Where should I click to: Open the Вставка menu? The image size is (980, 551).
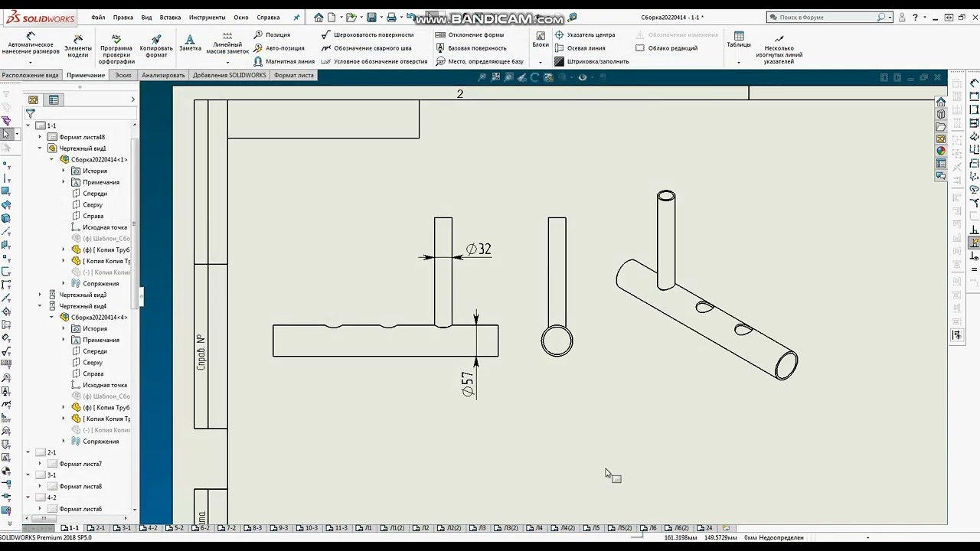pos(171,17)
